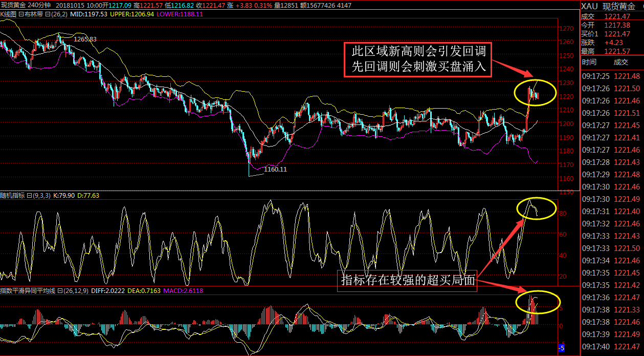Click the 时间 column header in trade list

tap(589, 62)
